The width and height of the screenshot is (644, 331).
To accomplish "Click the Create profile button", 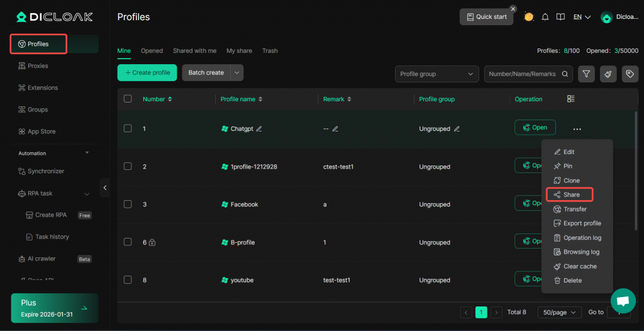I will coord(147,72).
